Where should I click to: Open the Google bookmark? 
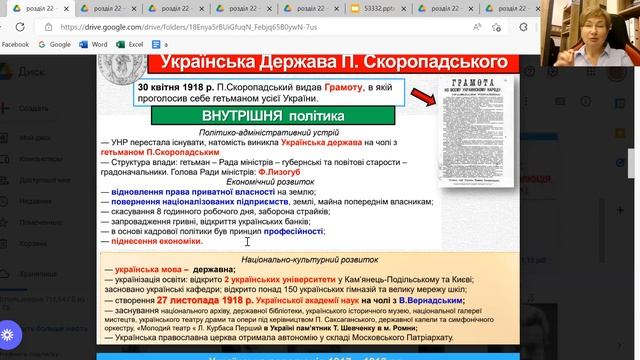click(55, 44)
